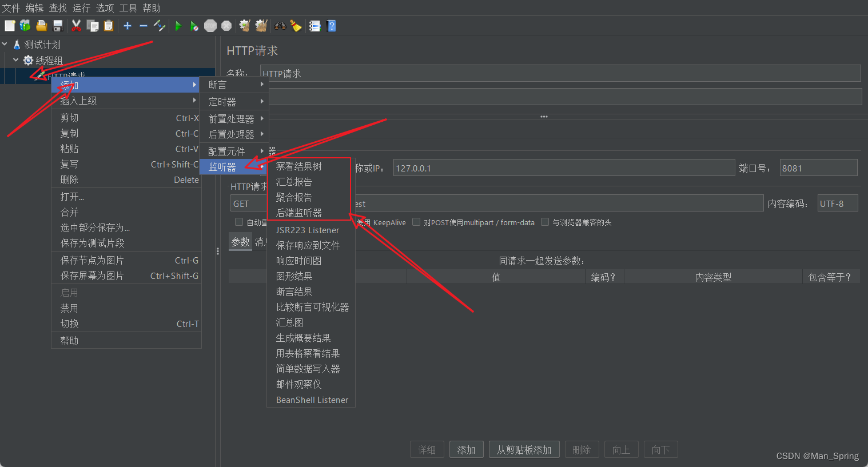The height and width of the screenshot is (467, 868).
Task: Click the blue minus Collapse All icon
Action: (x=143, y=26)
